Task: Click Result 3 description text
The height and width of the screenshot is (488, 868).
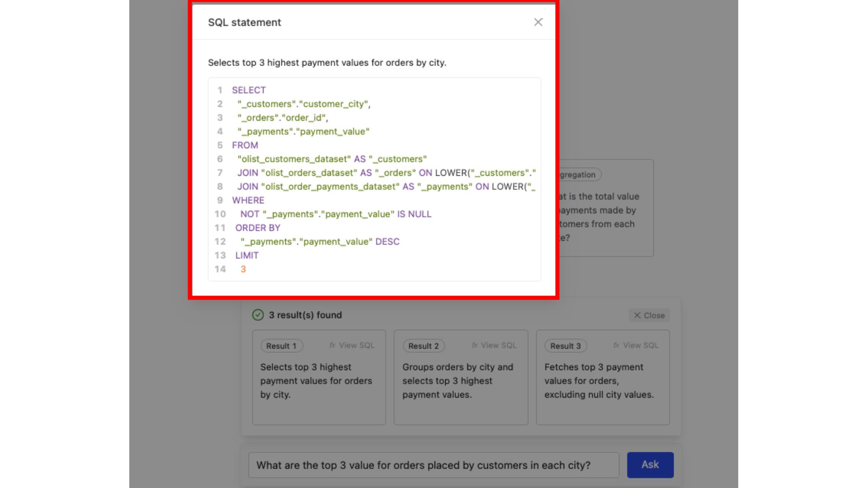Action: pyautogui.click(x=599, y=380)
